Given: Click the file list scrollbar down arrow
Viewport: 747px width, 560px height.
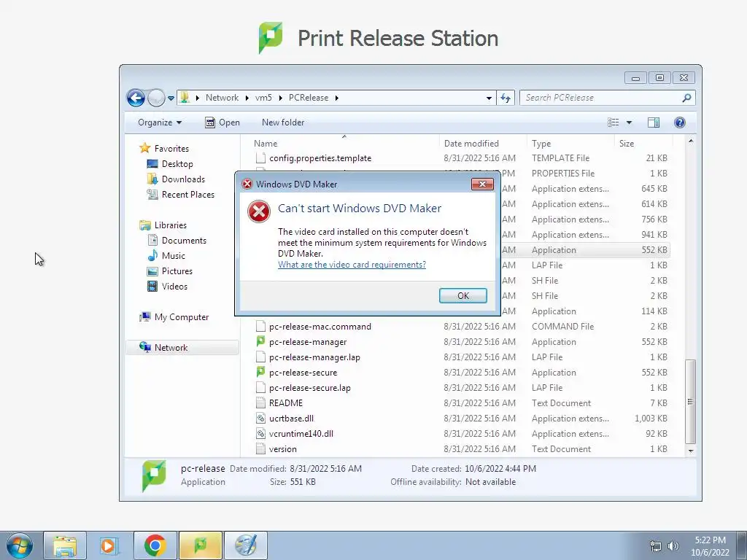Looking at the screenshot, I should tap(690, 451).
